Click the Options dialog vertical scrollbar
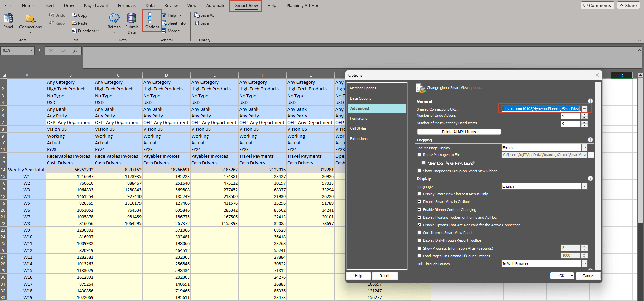The width and height of the screenshot is (644, 301). pos(598,155)
